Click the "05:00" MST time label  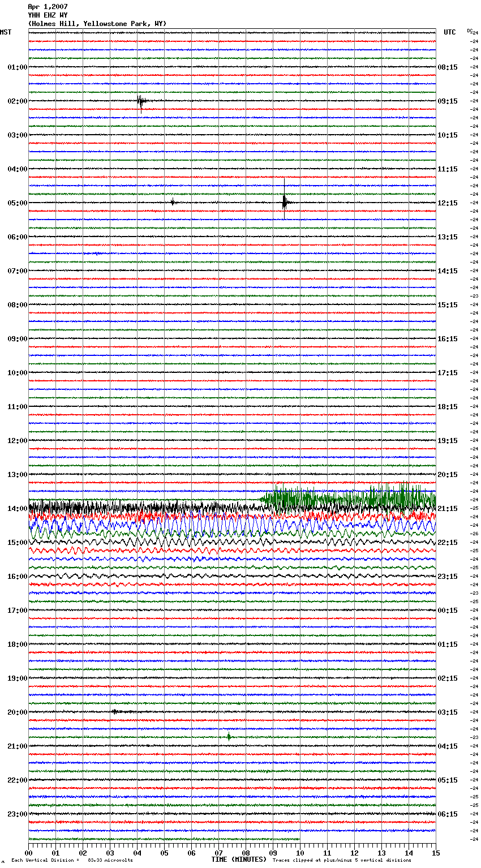(18, 203)
